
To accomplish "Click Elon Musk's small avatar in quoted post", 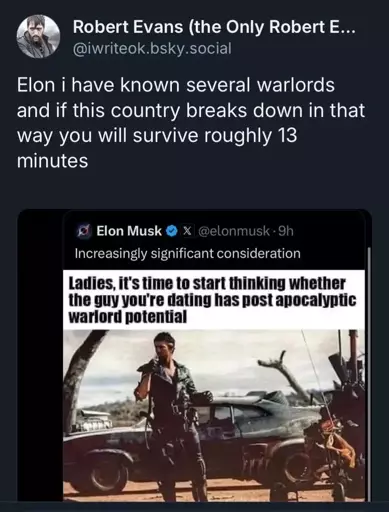I will [84, 231].
